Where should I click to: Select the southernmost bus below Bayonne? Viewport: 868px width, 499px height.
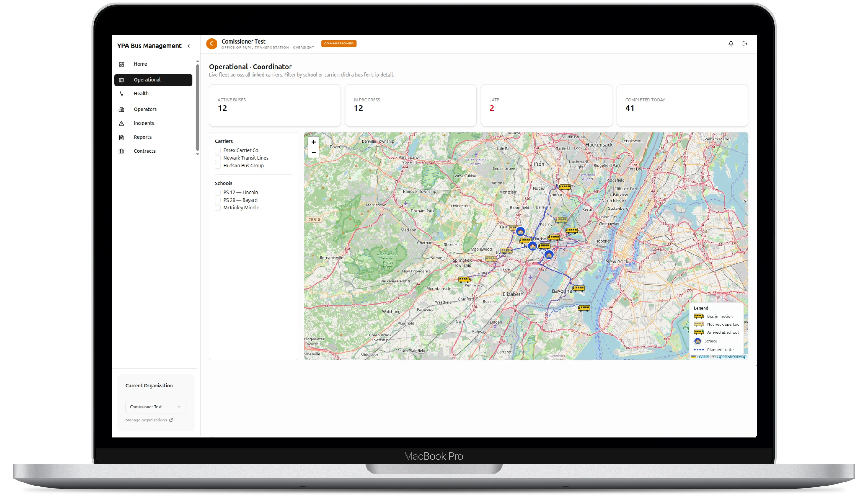tap(584, 309)
